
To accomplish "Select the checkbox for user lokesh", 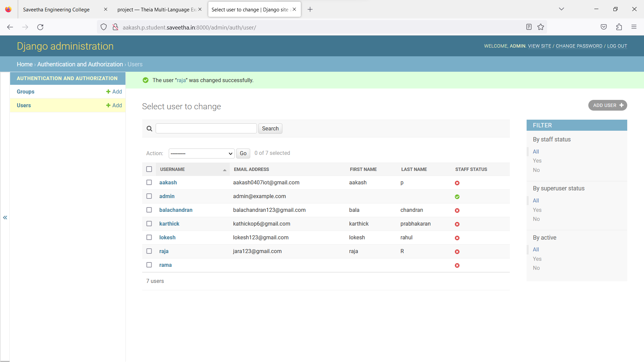I will tap(149, 237).
